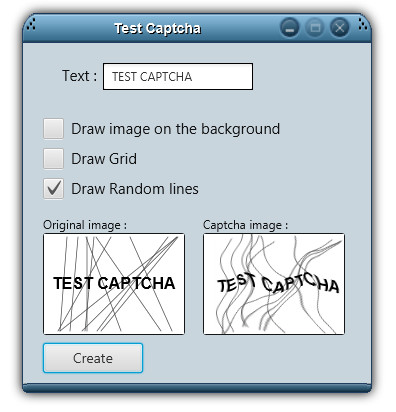Click the "Original image :" caption
The height and width of the screenshot is (412, 396).
85,225
